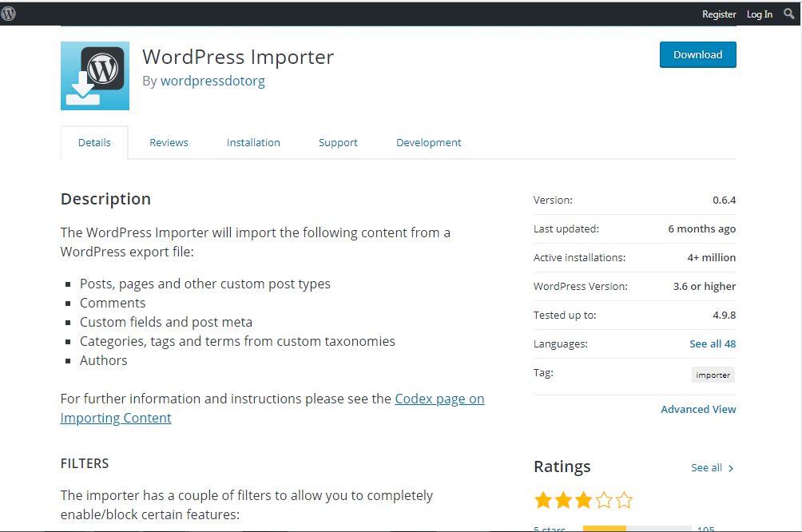Click 'Categories, tags and terms' list item
This screenshot has height=532, width=802.
237,341
